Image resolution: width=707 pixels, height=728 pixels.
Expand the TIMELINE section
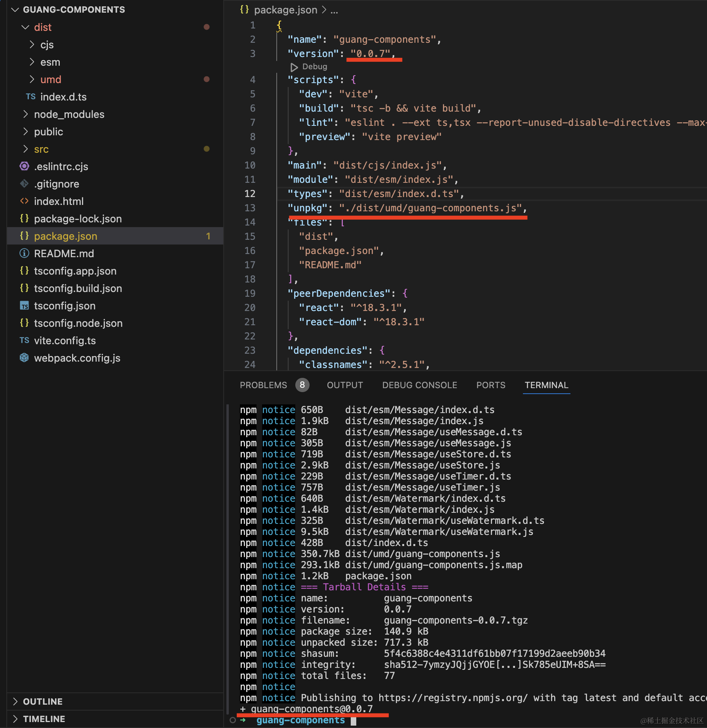click(15, 719)
